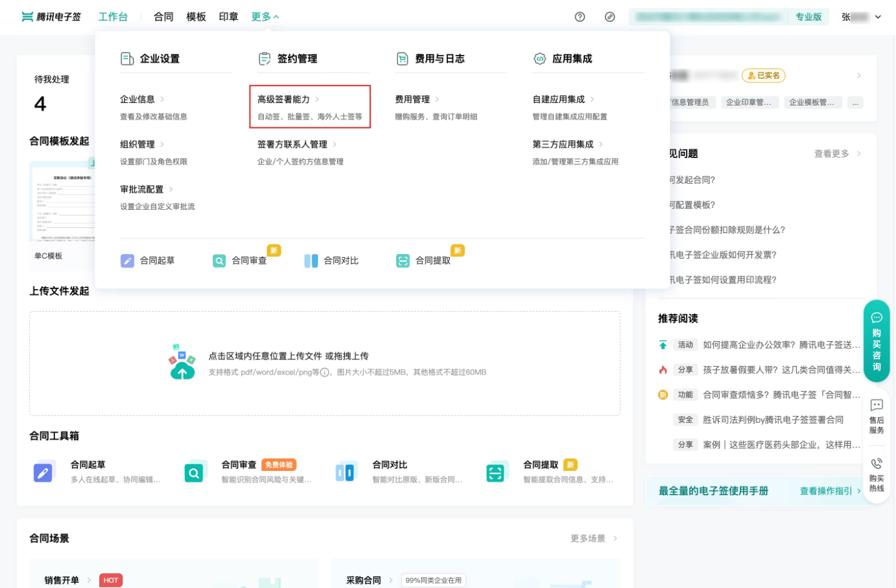
Task: Open 销售开单 scenario
Action: coord(62,580)
